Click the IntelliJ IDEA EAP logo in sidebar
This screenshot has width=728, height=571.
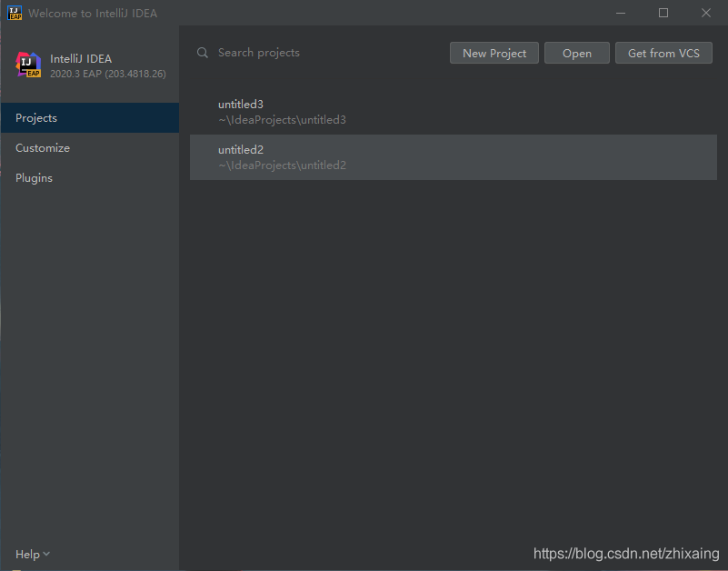(28, 65)
